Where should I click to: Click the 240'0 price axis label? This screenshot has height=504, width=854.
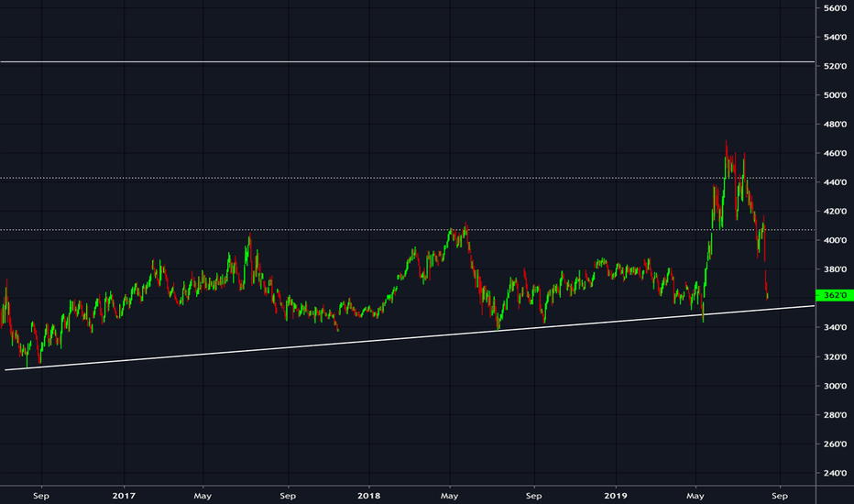point(836,473)
